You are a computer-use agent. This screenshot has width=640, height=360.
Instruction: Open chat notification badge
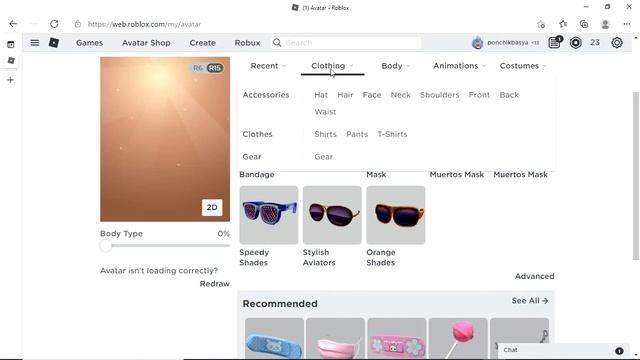[x=619, y=351]
